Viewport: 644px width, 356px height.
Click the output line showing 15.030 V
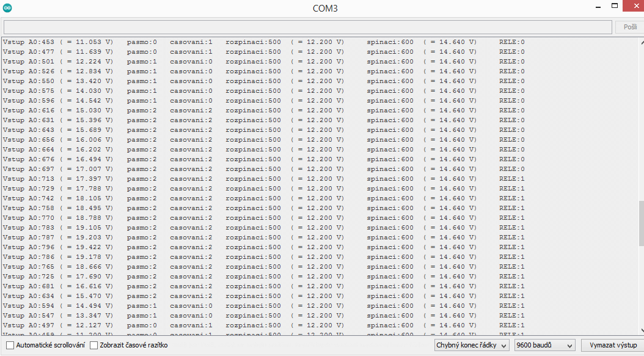click(58, 111)
